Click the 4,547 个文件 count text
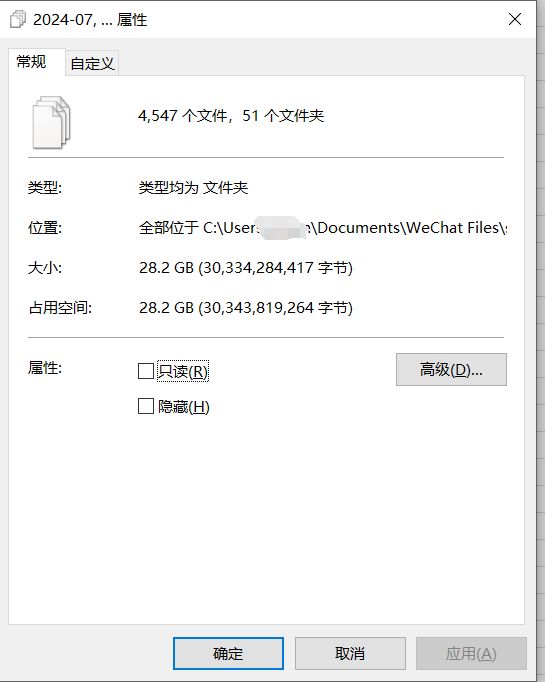Viewport: 545px width, 682px height. point(183,116)
